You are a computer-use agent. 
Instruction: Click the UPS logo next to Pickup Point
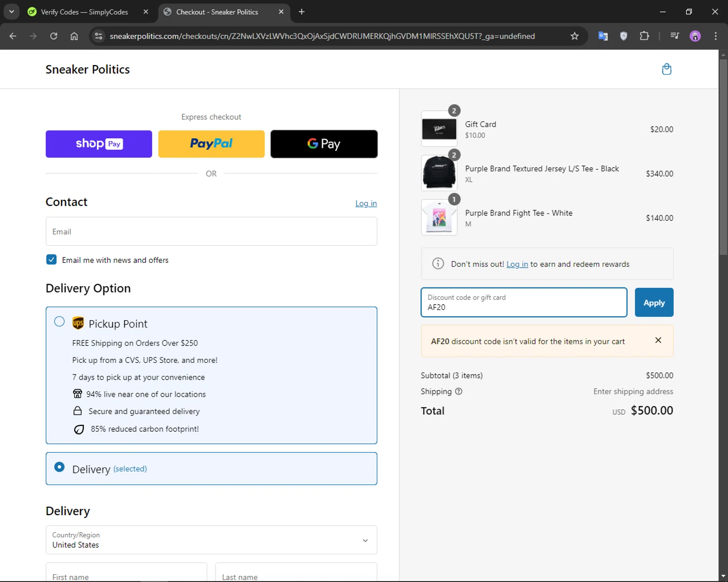[78, 323]
